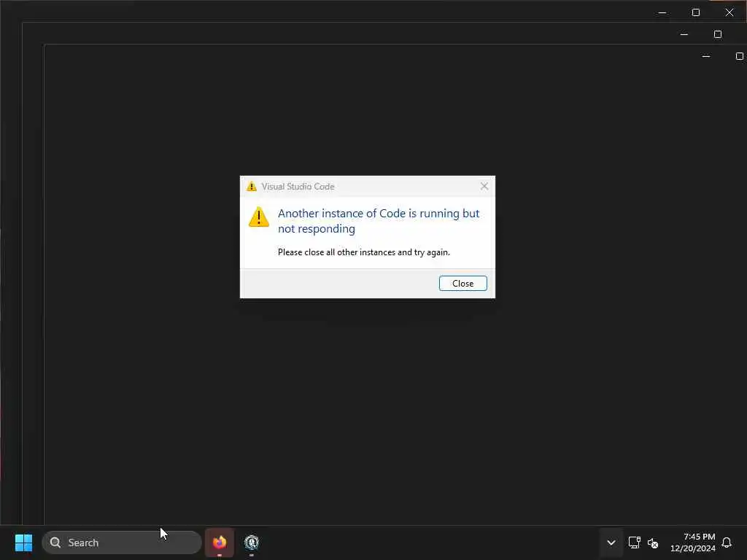
Task: Open the network status tray icon
Action: [x=634, y=542]
